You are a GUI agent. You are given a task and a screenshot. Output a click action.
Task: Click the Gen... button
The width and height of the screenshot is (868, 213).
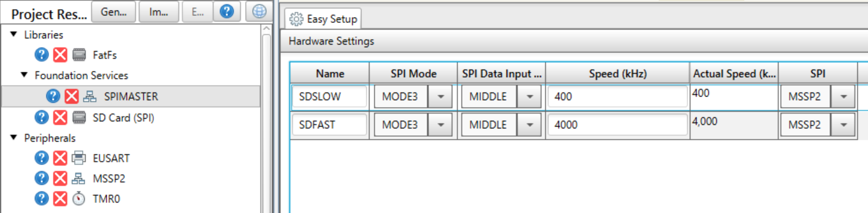point(114,12)
